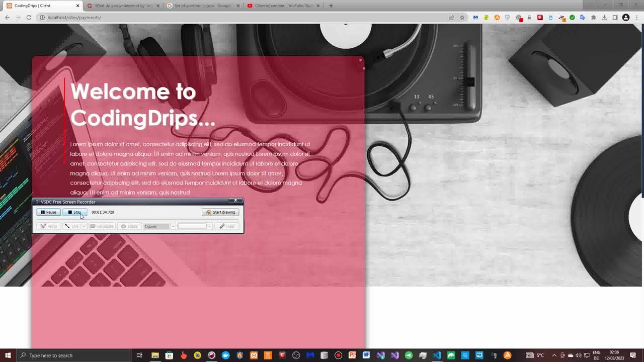Screen dimensions: 644x362
Task: Open the browser profile avatar
Action: [x=626, y=18]
